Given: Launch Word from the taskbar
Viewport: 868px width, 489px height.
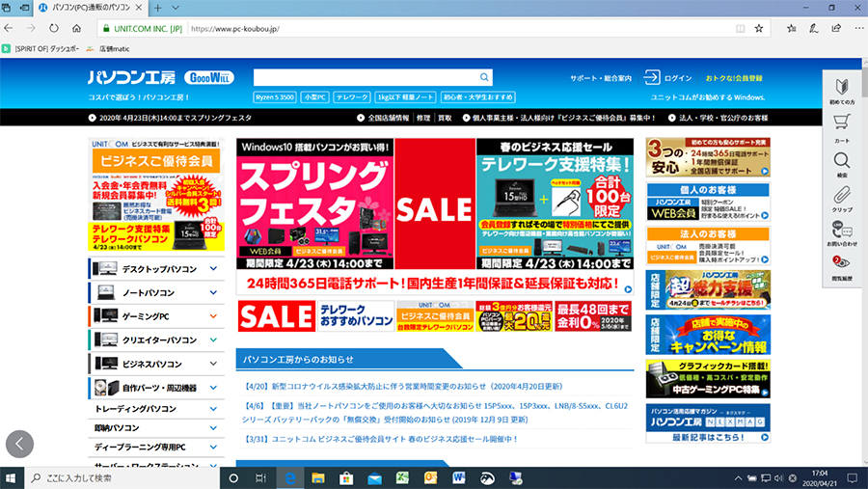Looking at the screenshot, I should pyautogui.click(x=459, y=478).
